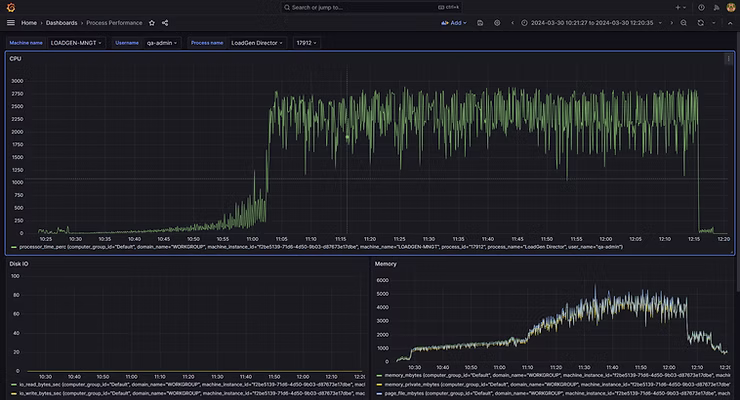Zoom out the time range
Screen dimensions: 740x400
(x=683, y=23)
